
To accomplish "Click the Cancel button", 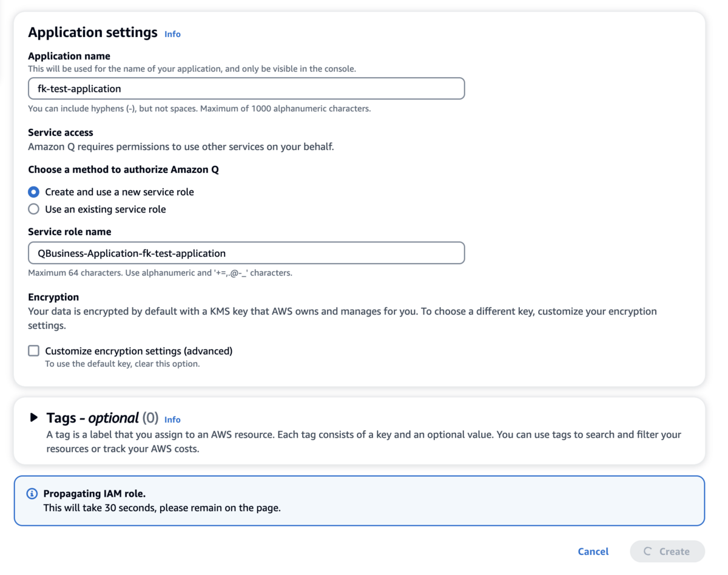I will pyautogui.click(x=593, y=551).
